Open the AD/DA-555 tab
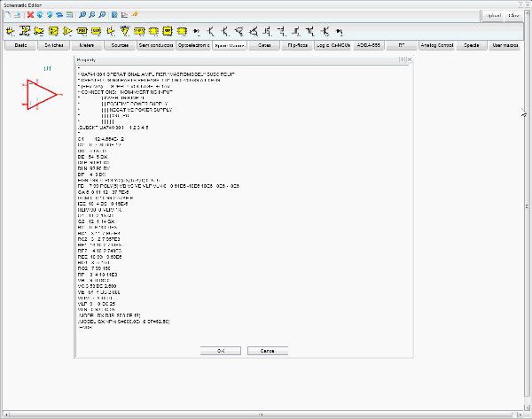Viewport: 532px width, 419px height. point(369,45)
